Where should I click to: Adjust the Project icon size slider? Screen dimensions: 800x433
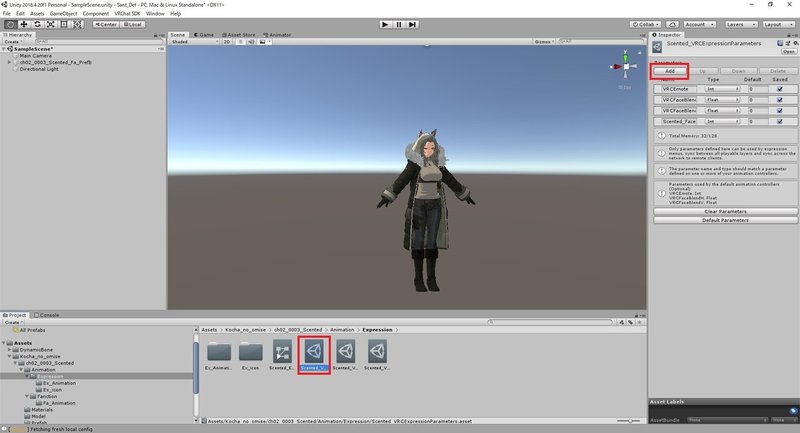(x=630, y=421)
